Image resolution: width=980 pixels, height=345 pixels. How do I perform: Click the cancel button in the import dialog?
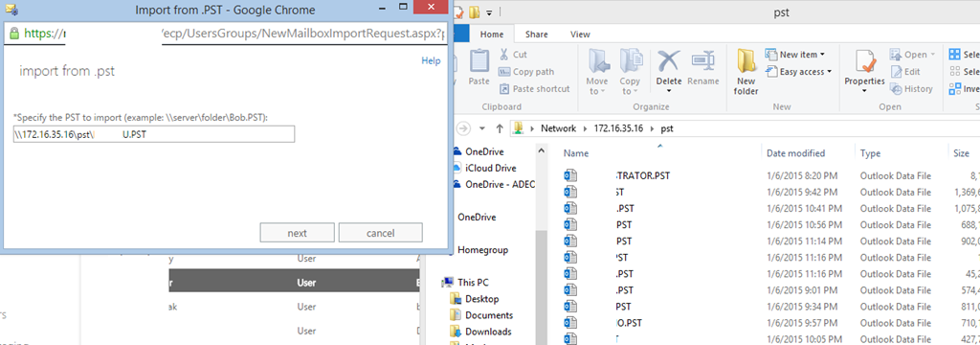click(380, 233)
